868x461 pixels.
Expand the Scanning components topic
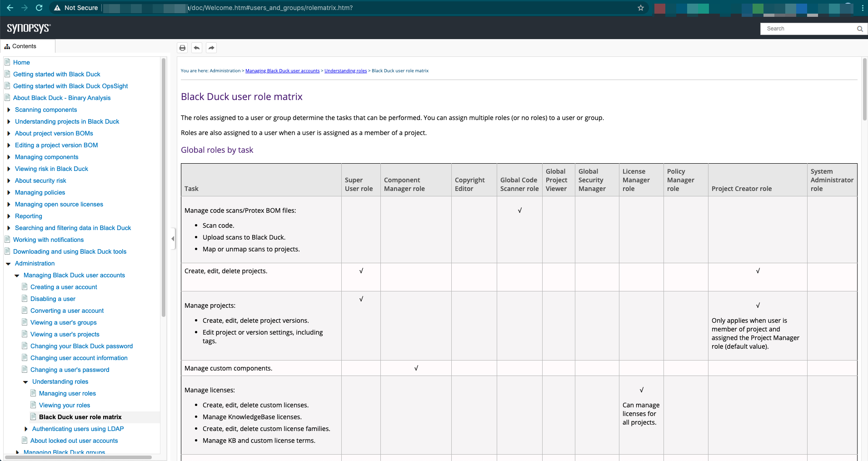pos(9,110)
